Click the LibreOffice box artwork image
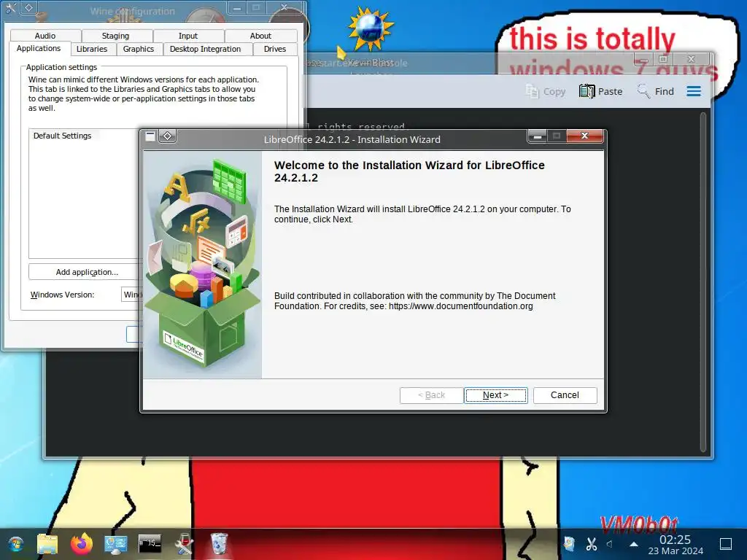747x560 pixels. click(203, 265)
